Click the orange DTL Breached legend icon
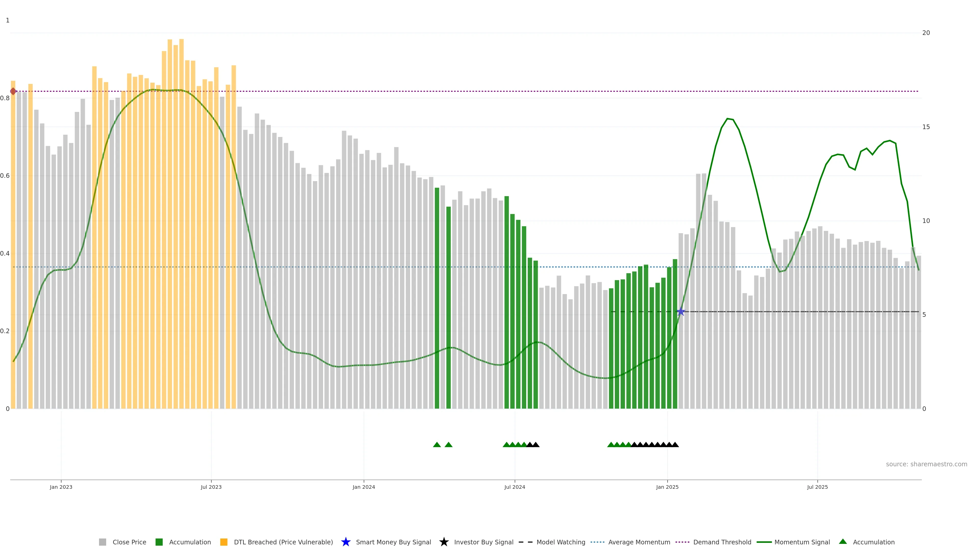Viewport: 980px width, 551px height. pos(224,542)
